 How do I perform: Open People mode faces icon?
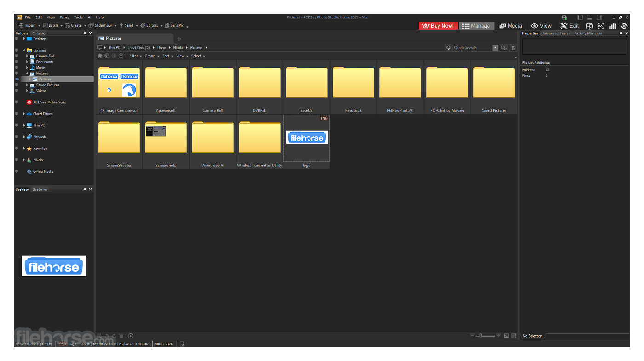[x=589, y=26]
